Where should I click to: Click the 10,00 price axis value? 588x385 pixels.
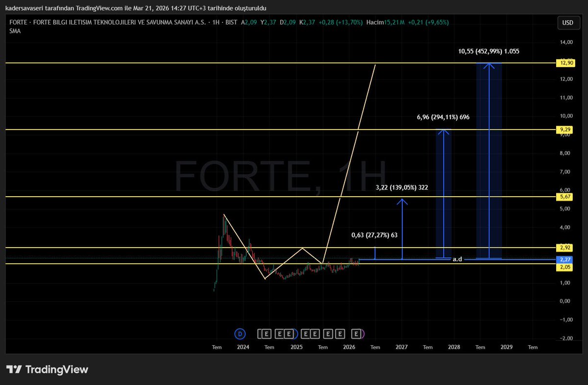pos(566,116)
